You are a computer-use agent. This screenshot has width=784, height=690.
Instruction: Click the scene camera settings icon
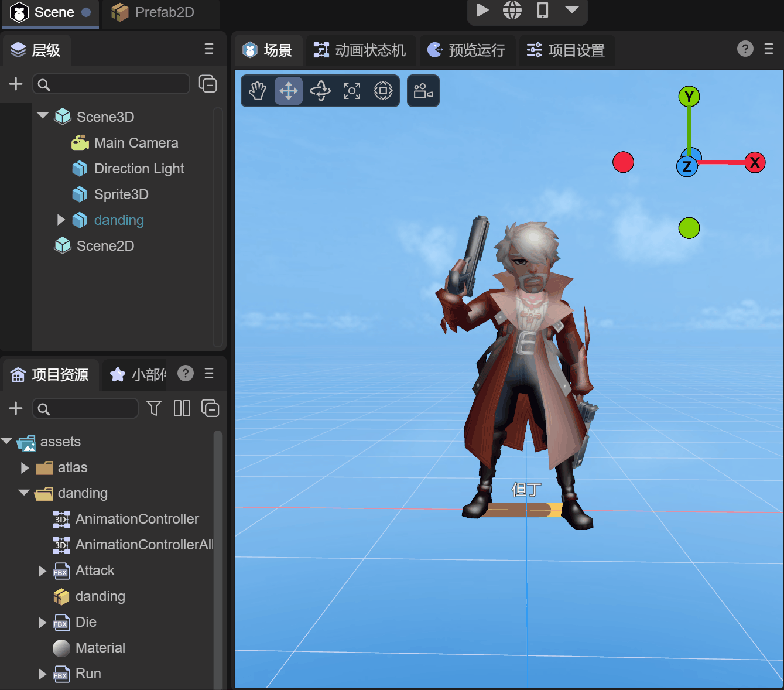(x=423, y=91)
